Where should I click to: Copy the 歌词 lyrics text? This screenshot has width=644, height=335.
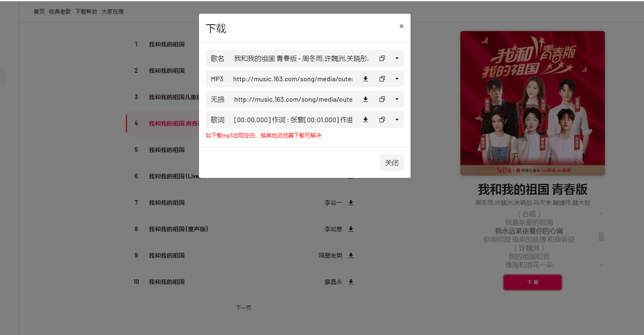382,120
